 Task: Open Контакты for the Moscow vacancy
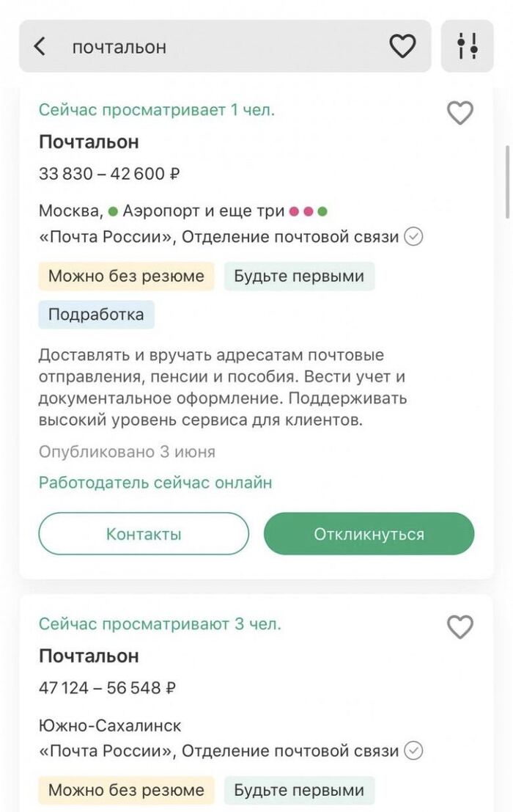[144, 533]
